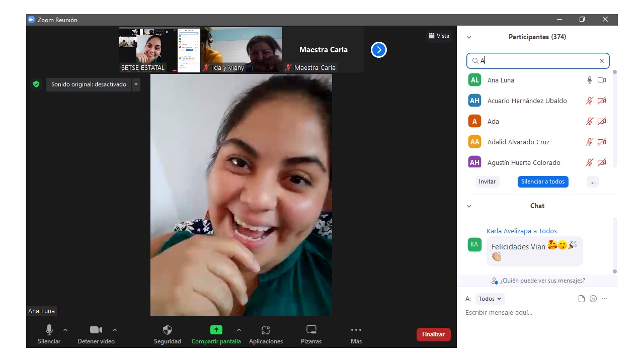Unmute Adalid Alvarado Cruz's microphone
This screenshot has width=644, height=362.
[x=590, y=142]
